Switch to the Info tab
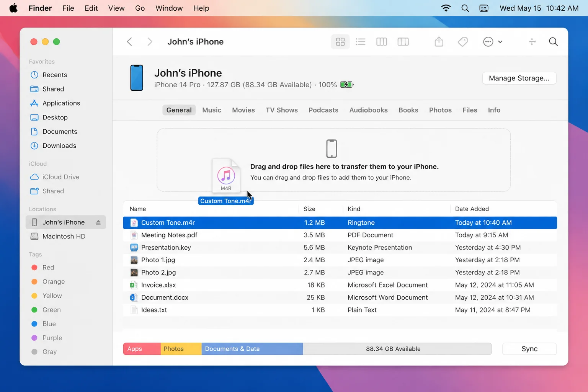 click(x=494, y=110)
